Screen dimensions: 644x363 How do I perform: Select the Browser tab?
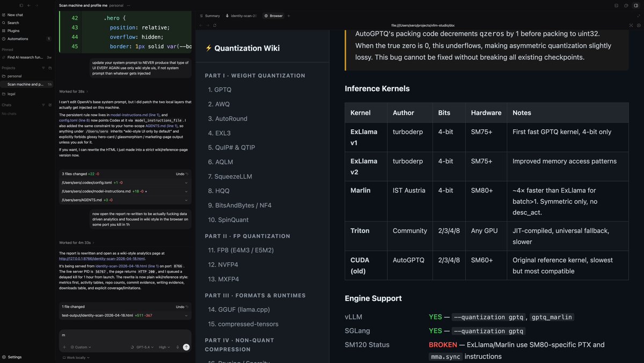click(x=273, y=16)
